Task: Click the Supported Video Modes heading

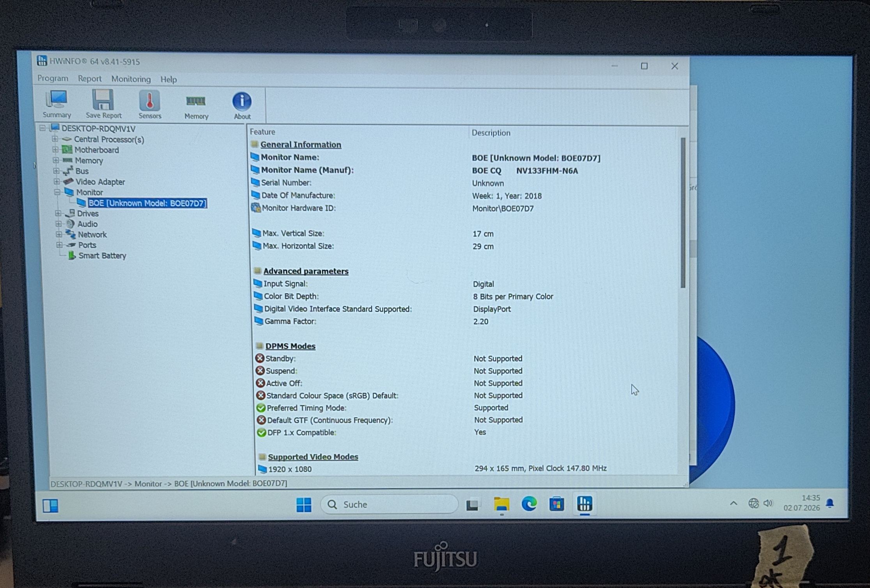Action: (x=313, y=457)
